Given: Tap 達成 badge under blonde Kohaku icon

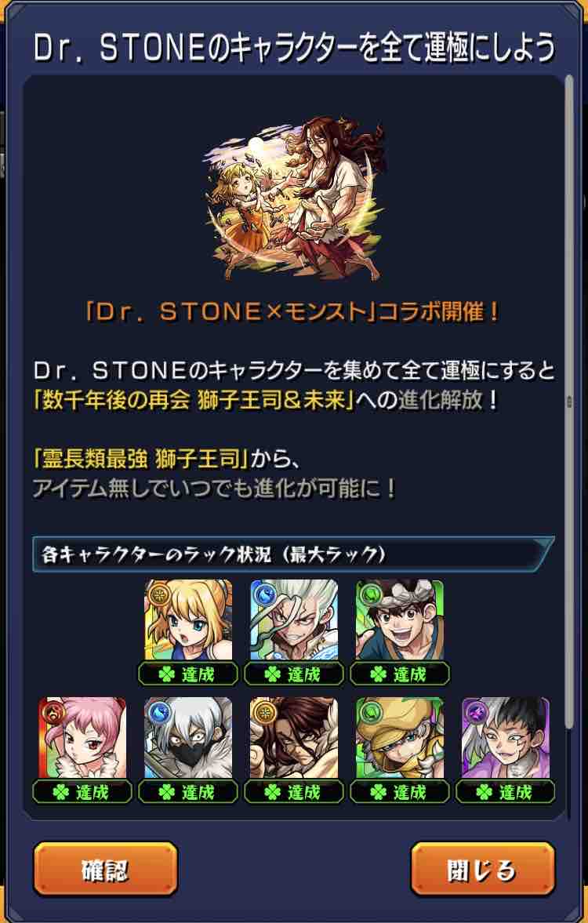Looking at the screenshot, I should tap(188, 674).
